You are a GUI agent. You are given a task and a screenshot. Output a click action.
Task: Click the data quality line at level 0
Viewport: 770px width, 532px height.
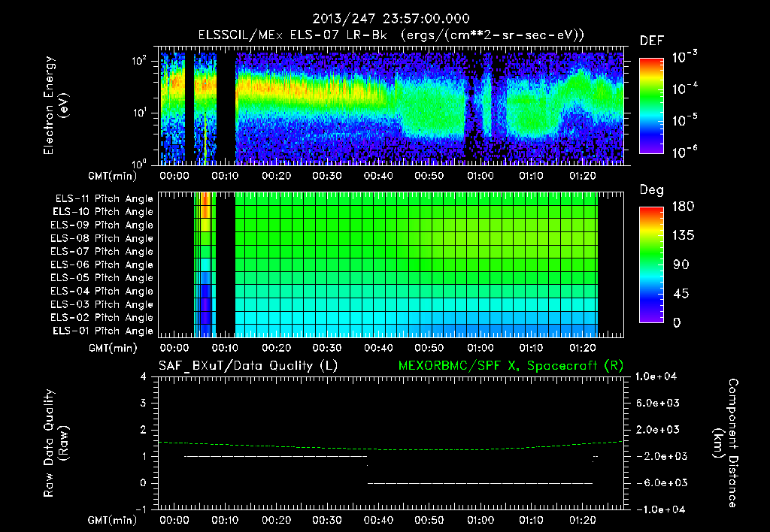[x=480, y=483]
